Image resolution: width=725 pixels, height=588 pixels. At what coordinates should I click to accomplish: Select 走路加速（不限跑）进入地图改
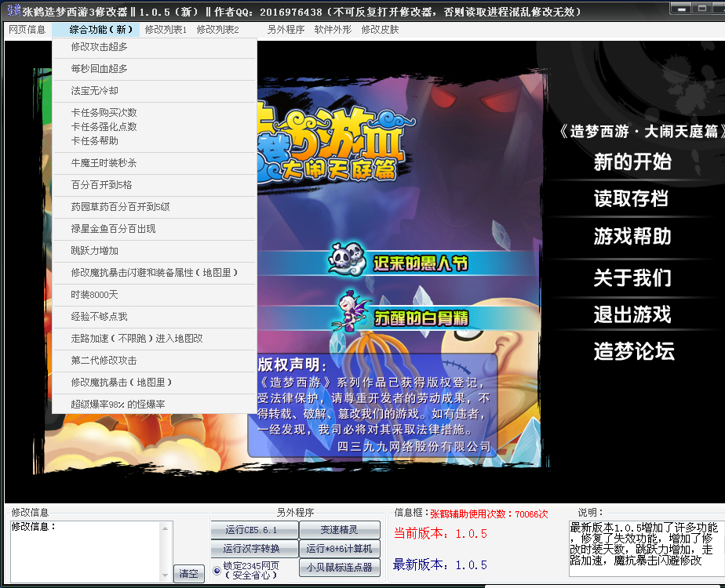155,339
